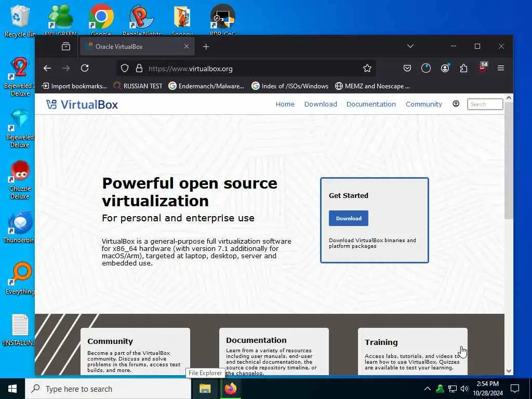Open the Save to Pocket icon
The height and width of the screenshot is (399, 532).
[407, 68]
